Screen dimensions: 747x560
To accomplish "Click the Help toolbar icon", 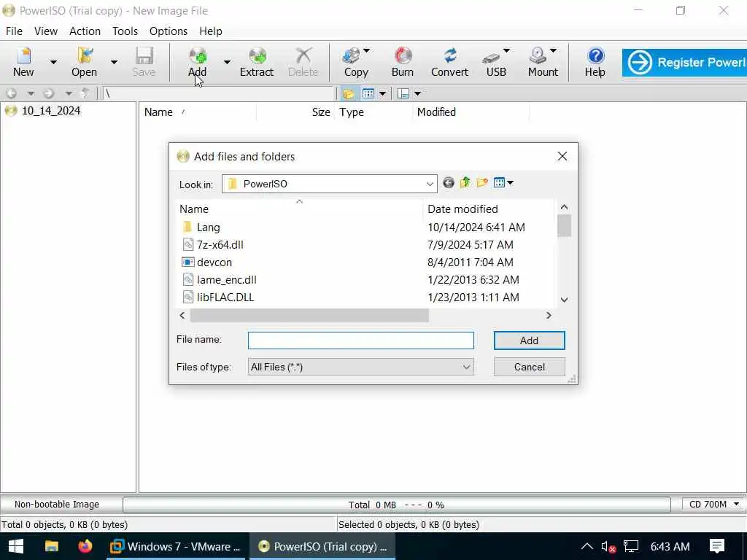I will tap(595, 62).
